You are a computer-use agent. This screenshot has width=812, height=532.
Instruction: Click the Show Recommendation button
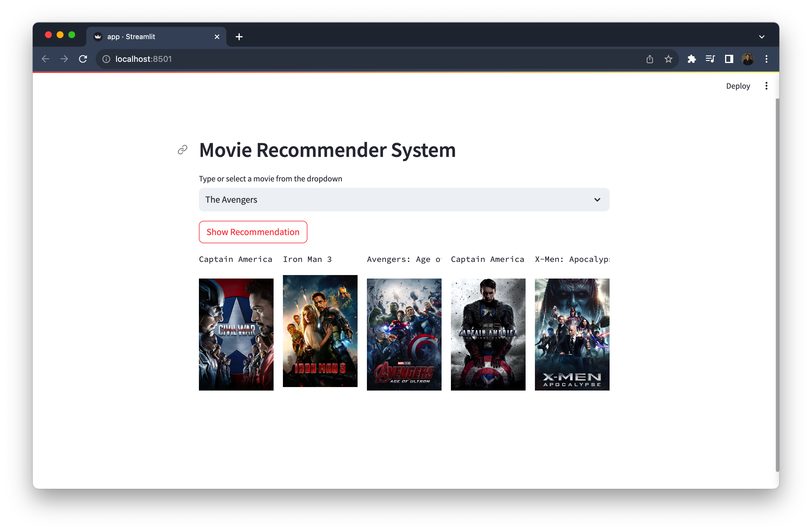click(253, 232)
